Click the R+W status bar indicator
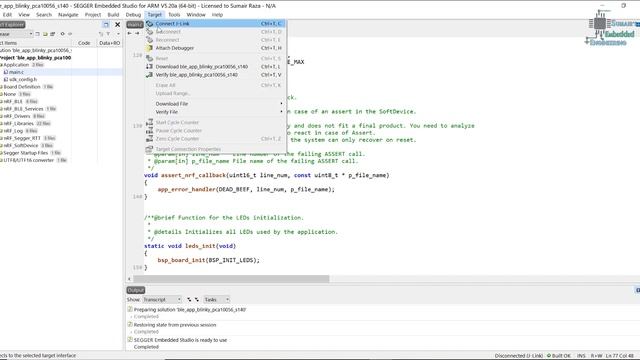Viewport: 640px width, 360px height. pos(596,356)
